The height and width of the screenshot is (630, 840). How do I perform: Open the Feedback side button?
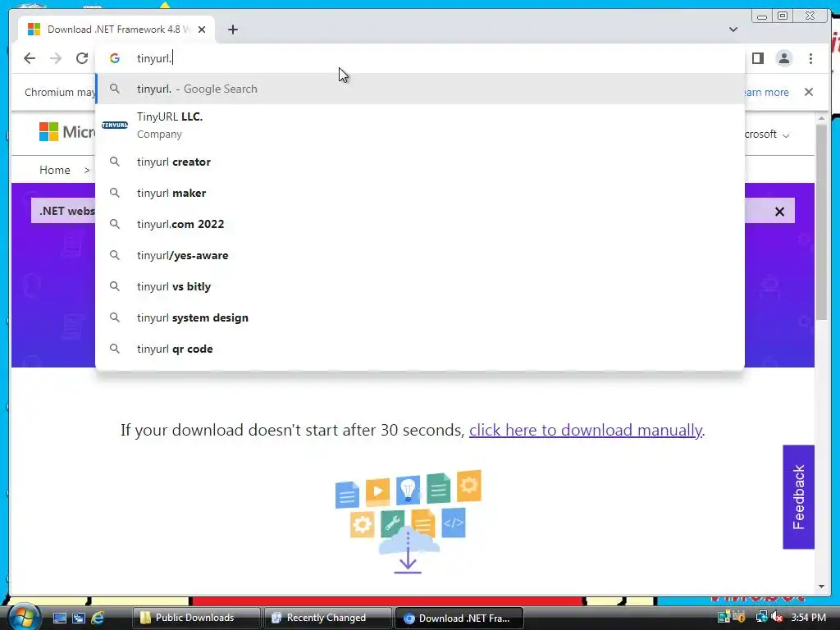[x=798, y=496]
